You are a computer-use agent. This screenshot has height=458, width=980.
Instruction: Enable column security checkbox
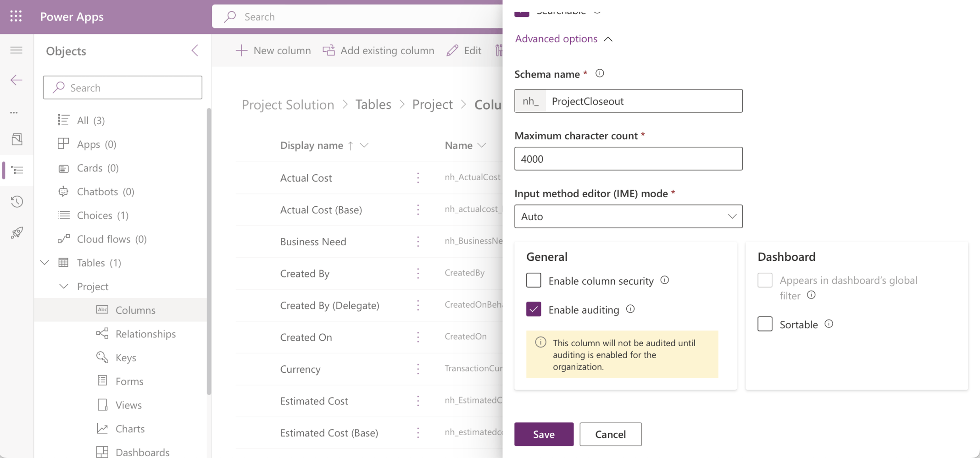click(534, 280)
